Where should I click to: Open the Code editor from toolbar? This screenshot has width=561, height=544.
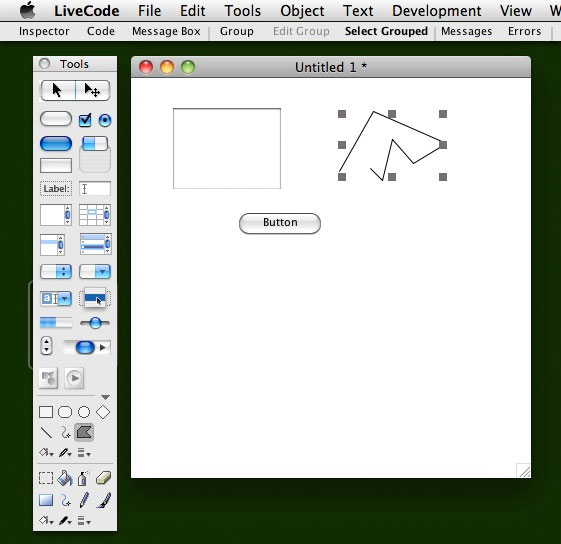pyautogui.click(x=101, y=31)
